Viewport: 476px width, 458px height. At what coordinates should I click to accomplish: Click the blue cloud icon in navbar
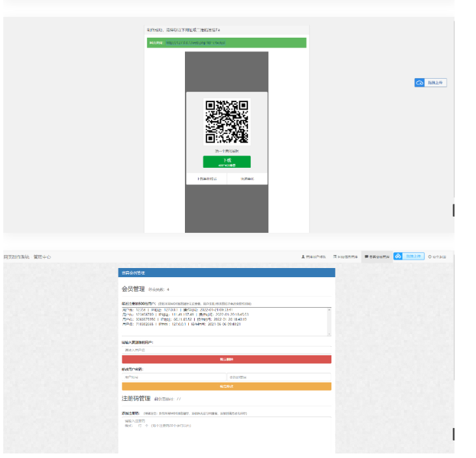(398, 256)
